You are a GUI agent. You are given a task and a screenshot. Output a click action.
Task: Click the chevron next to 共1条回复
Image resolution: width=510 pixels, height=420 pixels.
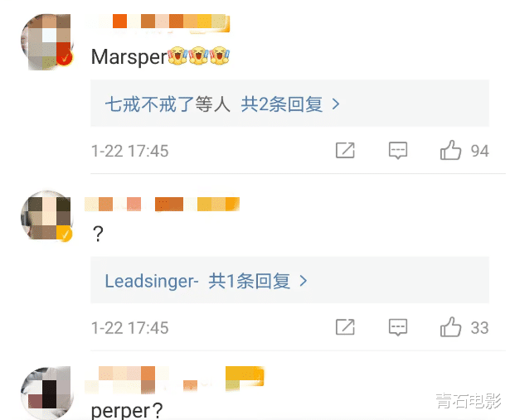304,281
